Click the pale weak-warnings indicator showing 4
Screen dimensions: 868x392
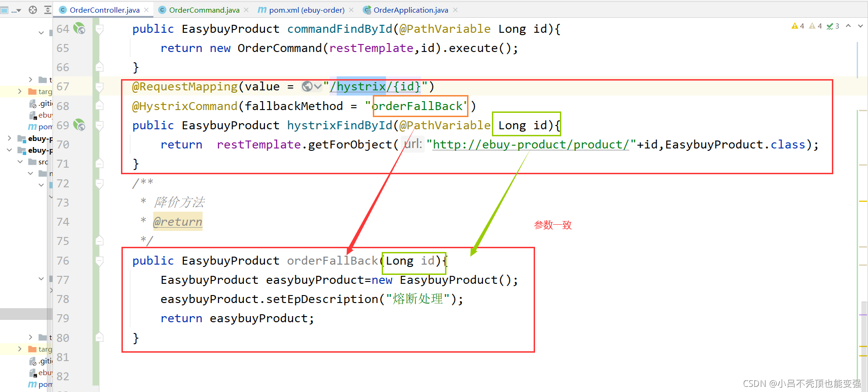coord(815,26)
